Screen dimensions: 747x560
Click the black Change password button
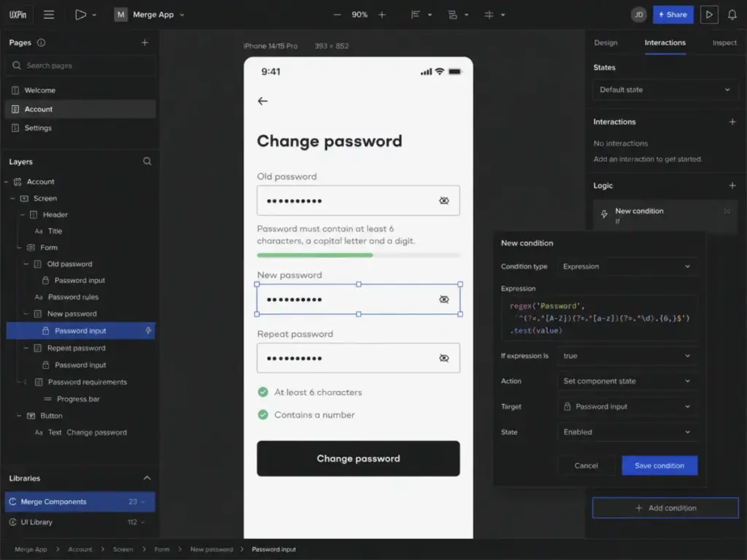pyautogui.click(x=358, y=459)
